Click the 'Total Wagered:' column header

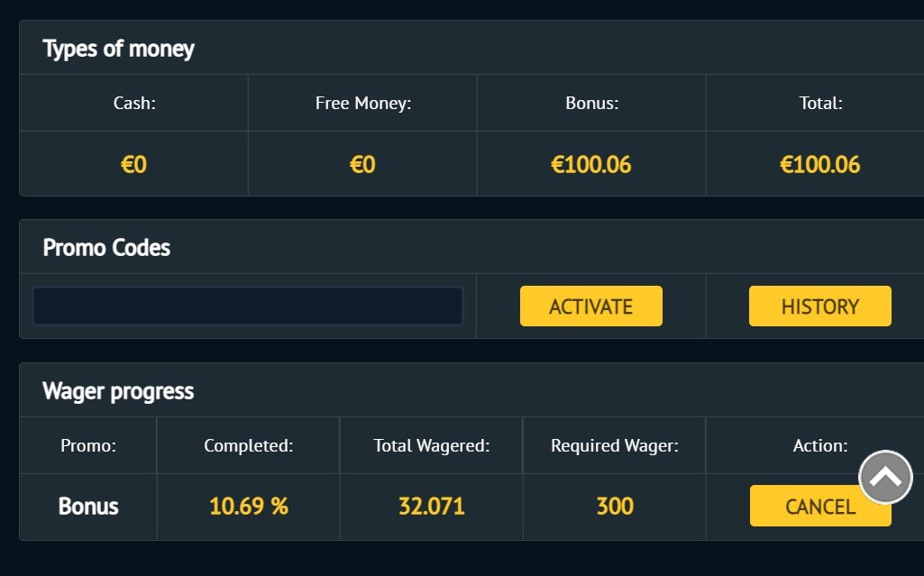click(x=432, y=445)
